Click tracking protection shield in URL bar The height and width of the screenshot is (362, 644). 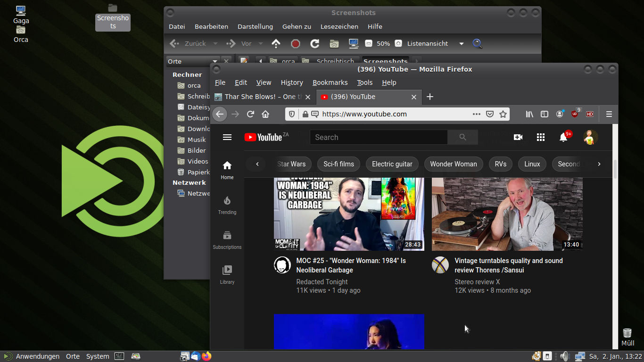(292, 114)
